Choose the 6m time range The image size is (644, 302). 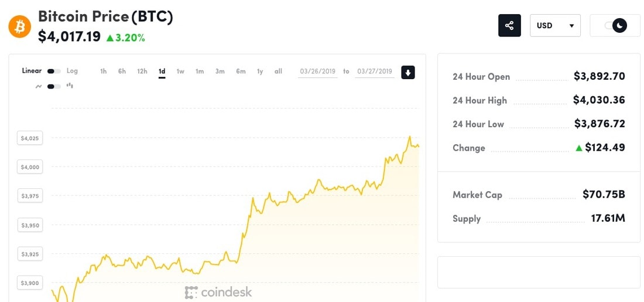(x=241, y=71)
